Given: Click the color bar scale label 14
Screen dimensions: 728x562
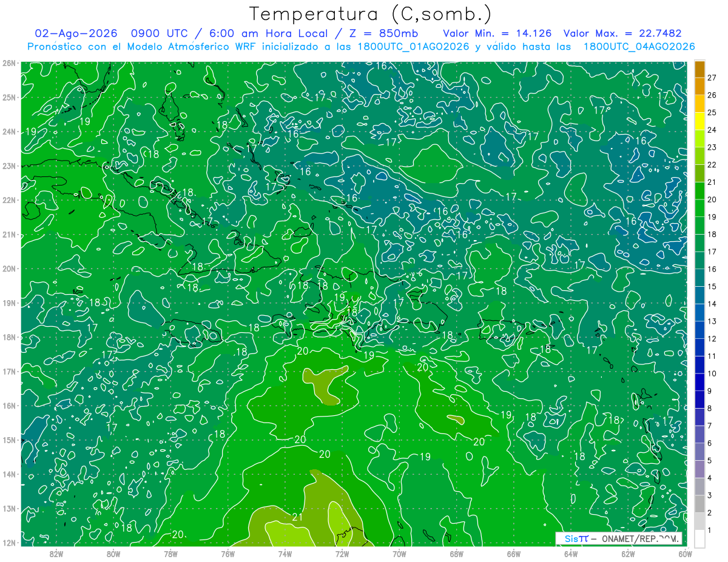Looking at the screenshot, I should (x=713, y=304).
